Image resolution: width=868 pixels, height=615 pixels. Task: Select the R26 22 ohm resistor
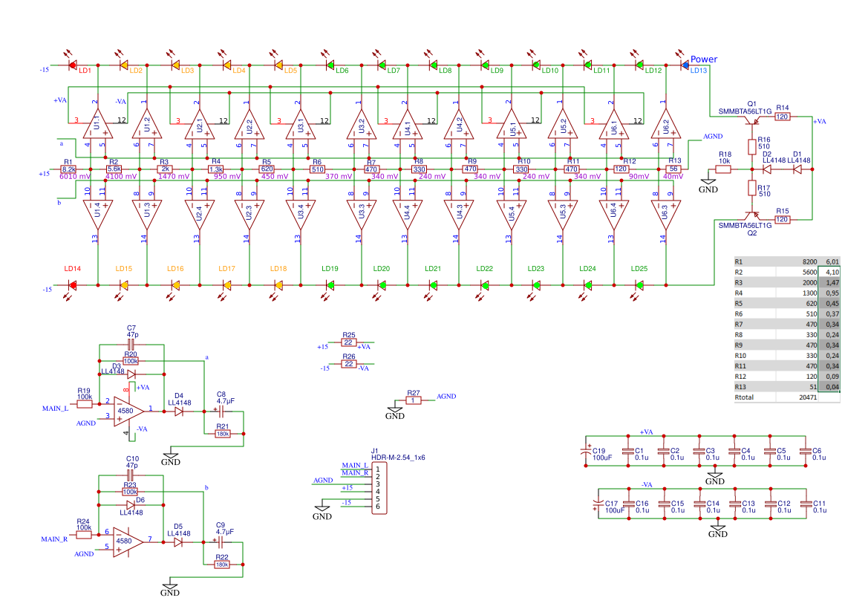pyautogui.click(x=348, y=364)
